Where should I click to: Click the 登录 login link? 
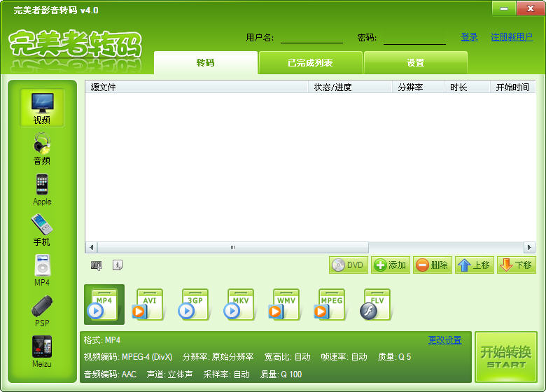click(470, 37)
